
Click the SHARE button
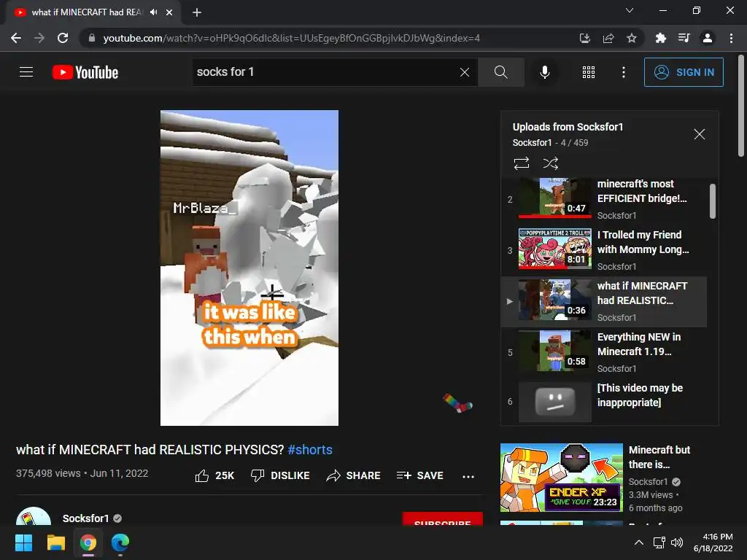[x=353, y=475]
